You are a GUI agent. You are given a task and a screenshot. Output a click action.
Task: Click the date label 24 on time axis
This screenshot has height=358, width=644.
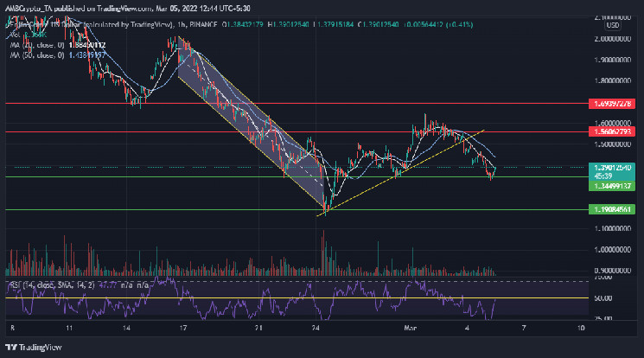click(x=316, y=328)
